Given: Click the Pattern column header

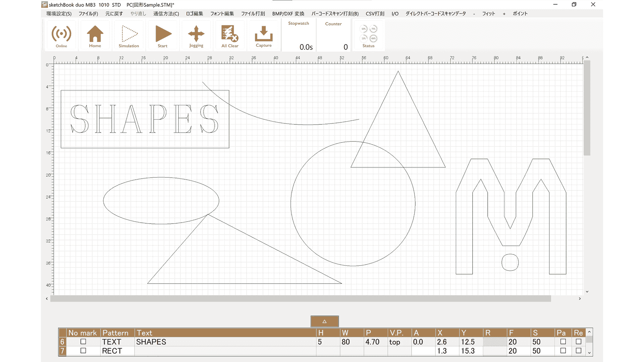Looking at the screenshot, I should 117,333.
